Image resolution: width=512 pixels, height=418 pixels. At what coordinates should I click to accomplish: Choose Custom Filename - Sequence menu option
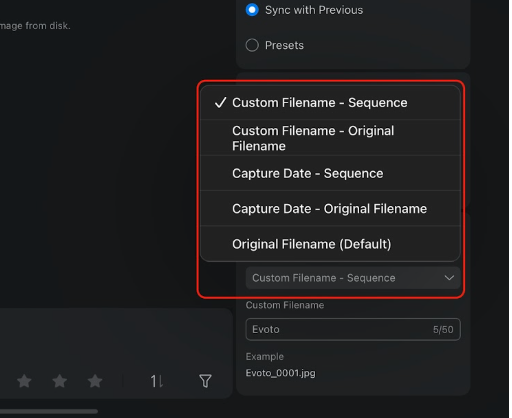(330, 103)
